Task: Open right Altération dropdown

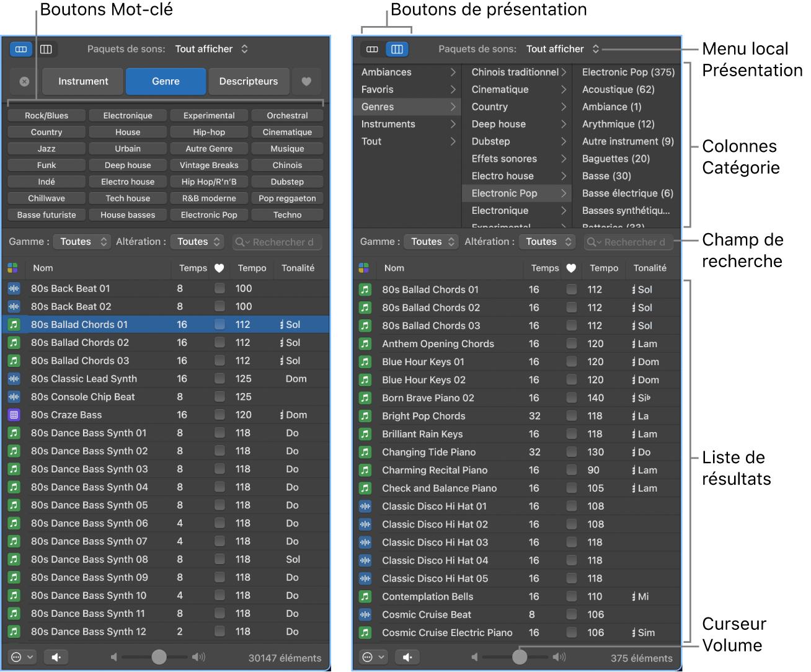Action: pos(548,242)
